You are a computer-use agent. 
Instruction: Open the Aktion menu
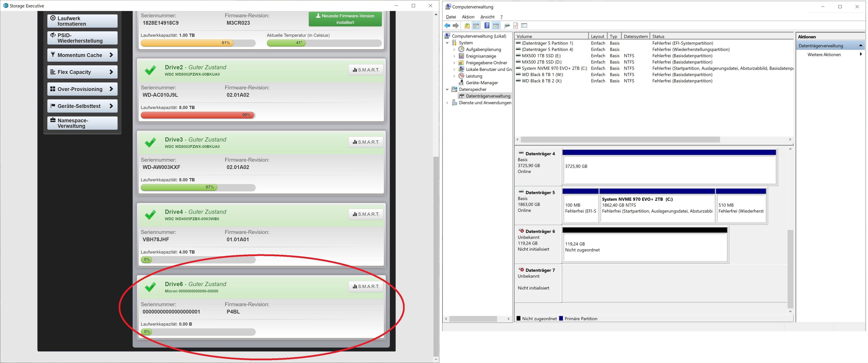tap(468, 17)
